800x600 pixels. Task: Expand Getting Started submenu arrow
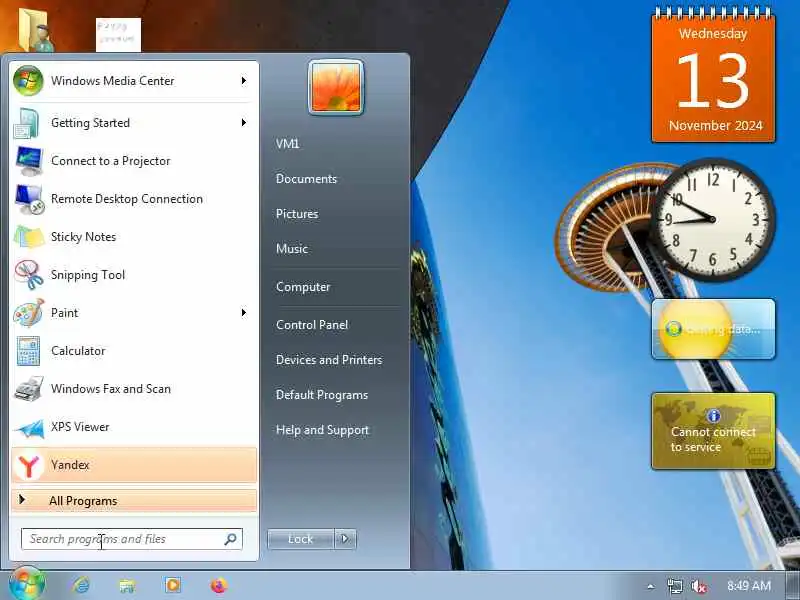[244, 123]
